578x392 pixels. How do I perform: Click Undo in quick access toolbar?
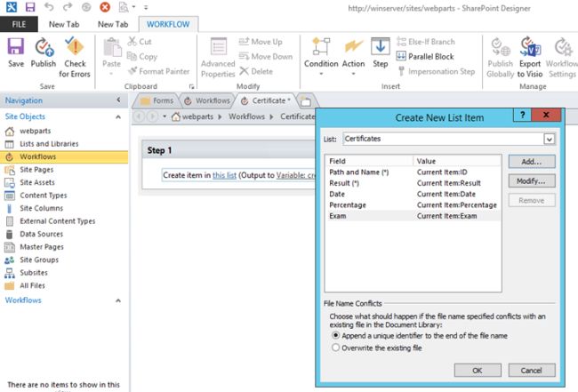(x=49, y=7)
